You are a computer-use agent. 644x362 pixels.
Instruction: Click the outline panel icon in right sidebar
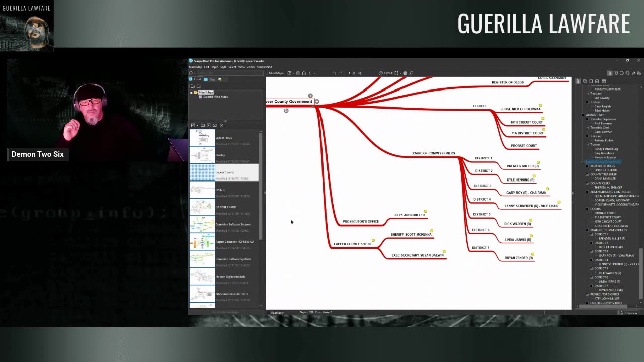click(610, 73)
